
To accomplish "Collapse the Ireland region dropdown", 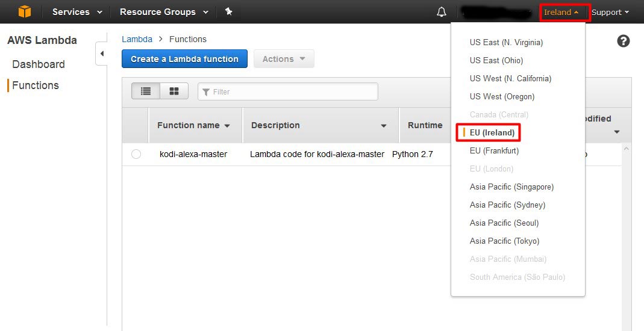I will click(561, 12).
